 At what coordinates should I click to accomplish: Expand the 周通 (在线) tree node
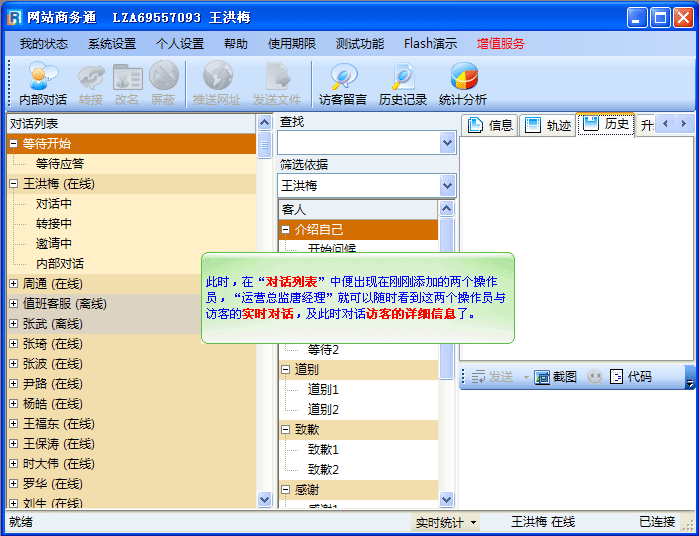(13, 284)
